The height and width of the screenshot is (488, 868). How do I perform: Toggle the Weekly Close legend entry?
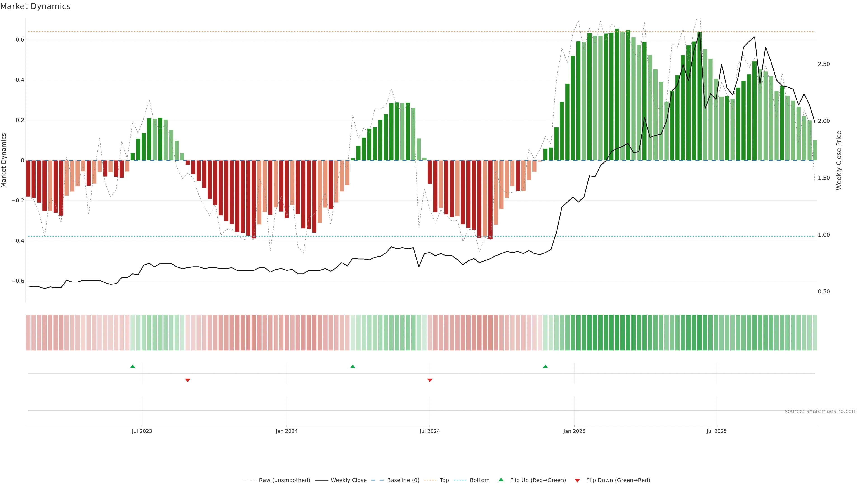pyautogui.click(x=348, y=480)
